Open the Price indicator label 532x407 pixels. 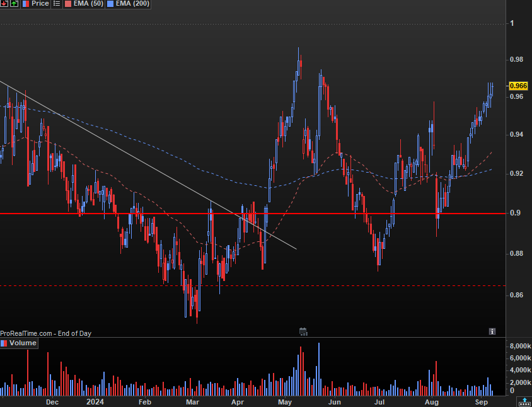[40, 4]
